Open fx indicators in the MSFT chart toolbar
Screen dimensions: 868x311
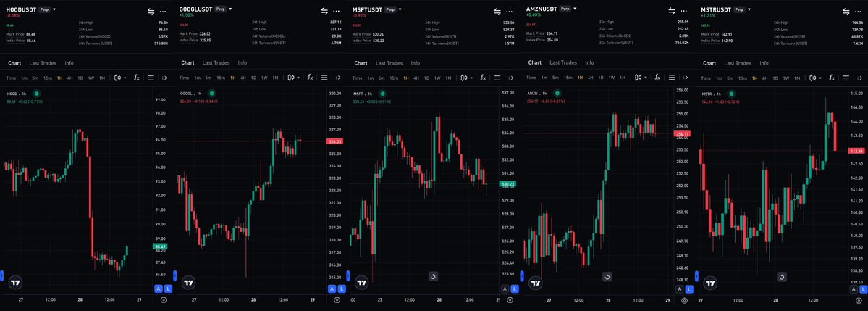[484, 78]
